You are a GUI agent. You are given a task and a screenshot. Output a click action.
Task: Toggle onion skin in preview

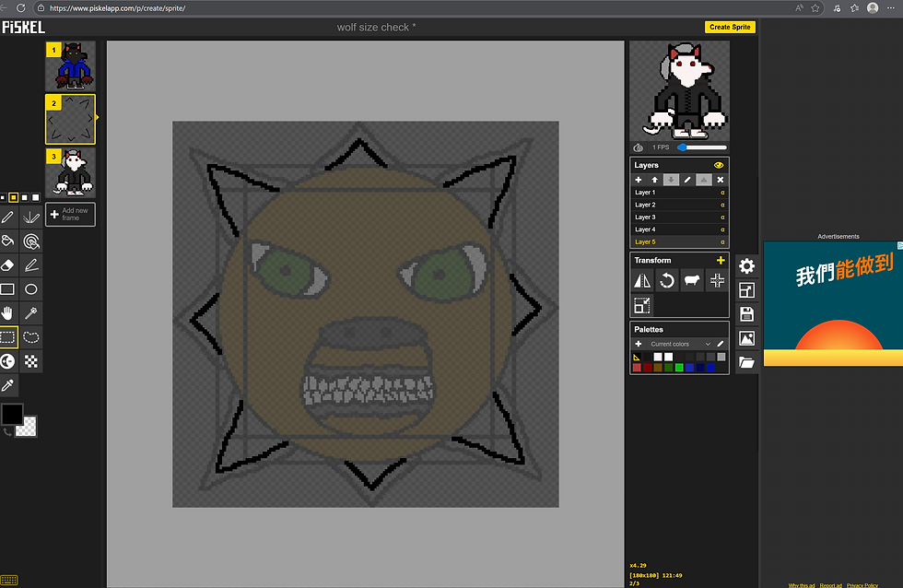click(x=638, y=147)
